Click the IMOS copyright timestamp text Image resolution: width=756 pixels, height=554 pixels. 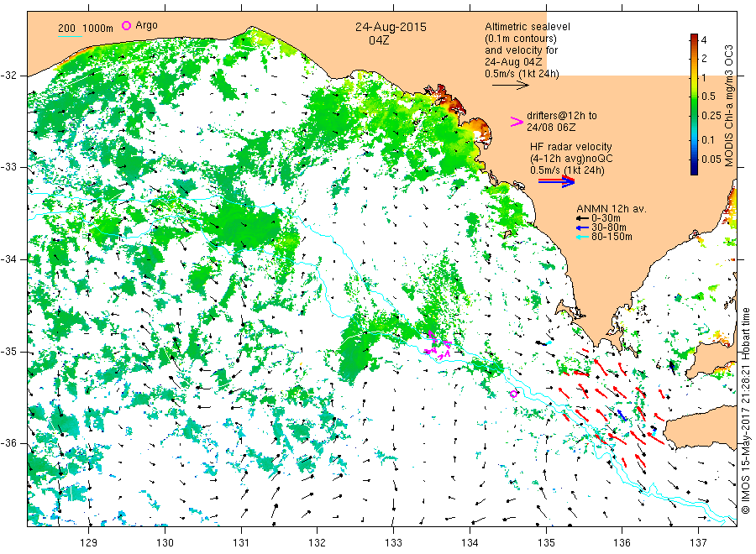tap(745, 410)
